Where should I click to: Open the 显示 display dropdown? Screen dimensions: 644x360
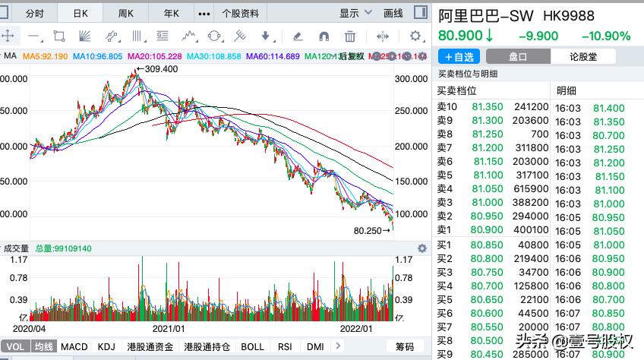pos(355,14)
